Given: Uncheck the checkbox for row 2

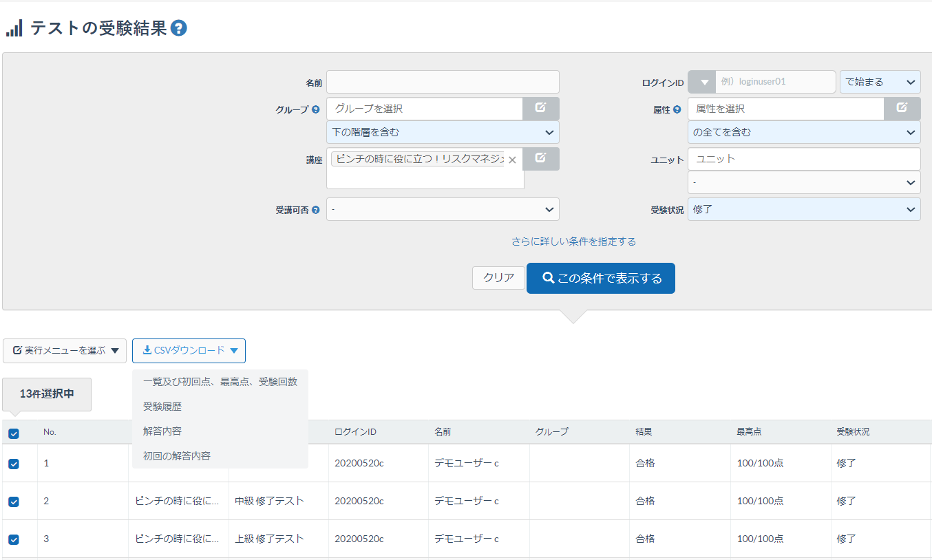Looking at the screenshot, I should (x=14, y=502).
